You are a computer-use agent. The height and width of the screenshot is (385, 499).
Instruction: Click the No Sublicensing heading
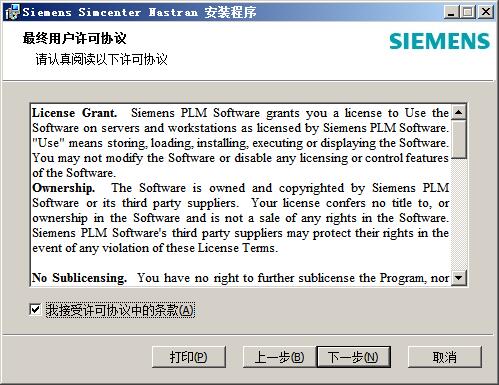pyautogui.click(x=79, y=278)
